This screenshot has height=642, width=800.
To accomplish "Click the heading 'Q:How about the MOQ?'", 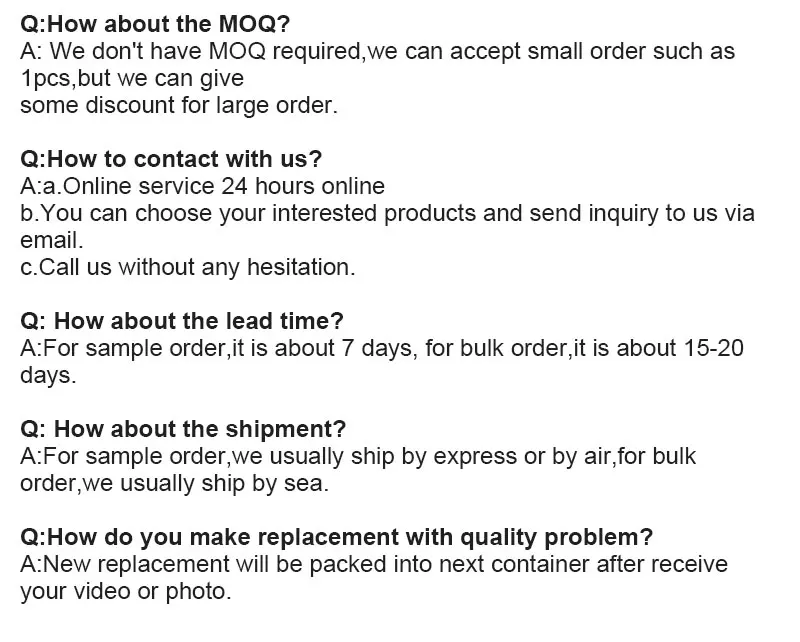I will coord(155,24).
